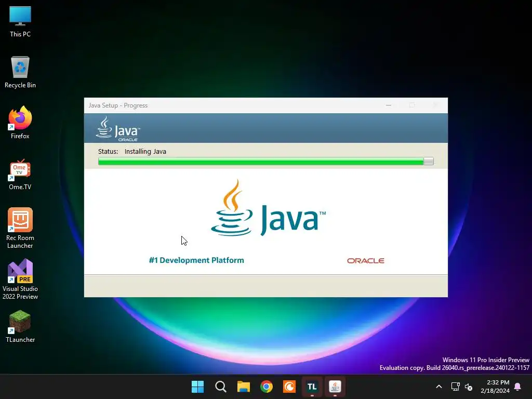Image resolution: width=532 pixels, height=399 pixels.
Task: Show hidden system tray icons
Action: click(438, 387)
